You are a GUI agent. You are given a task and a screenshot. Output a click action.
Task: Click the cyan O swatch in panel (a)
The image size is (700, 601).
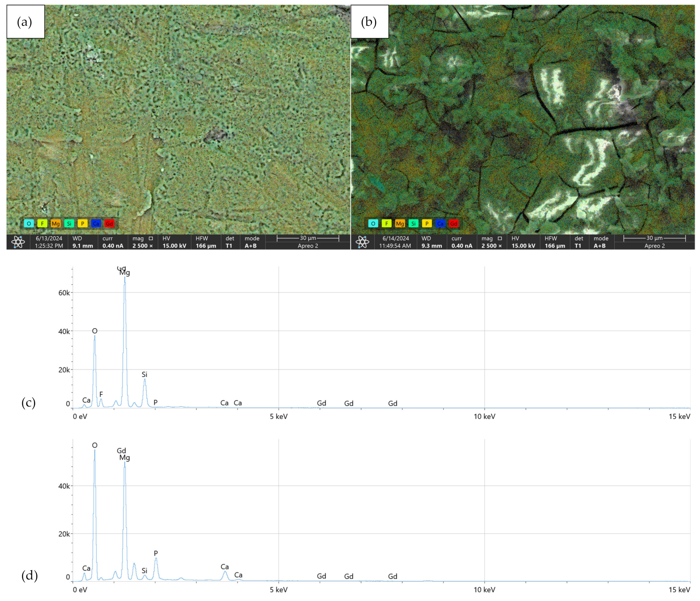(29, 224)
